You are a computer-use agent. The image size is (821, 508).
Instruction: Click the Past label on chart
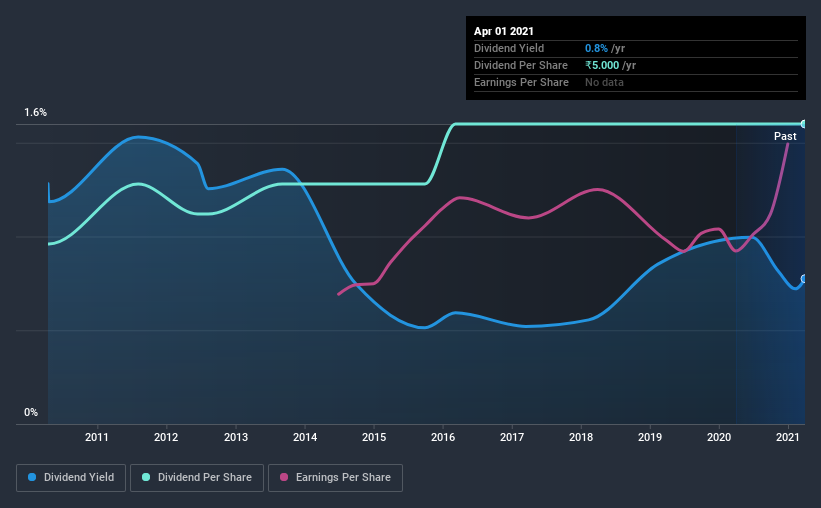point(785,136)
